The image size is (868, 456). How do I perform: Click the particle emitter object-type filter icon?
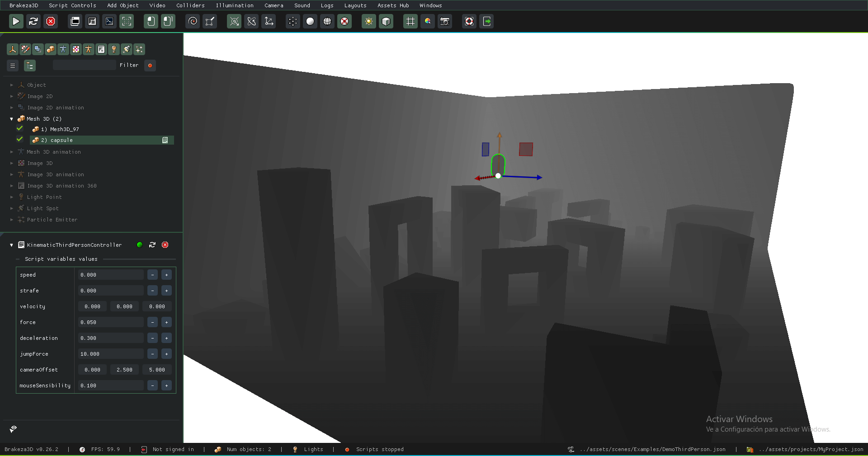[139, 49]
